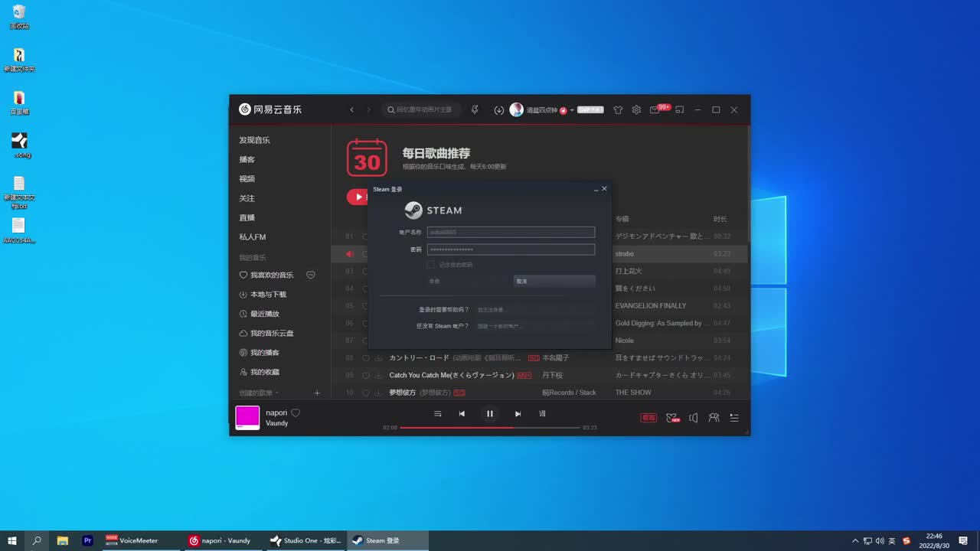Open 最近播放 in the sidebar

(x=259, y=314)
